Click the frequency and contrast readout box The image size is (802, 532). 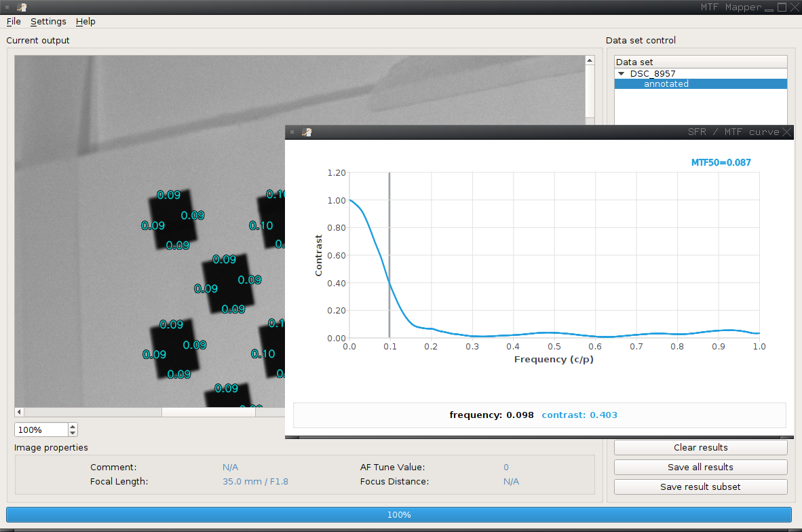(539, 415)
